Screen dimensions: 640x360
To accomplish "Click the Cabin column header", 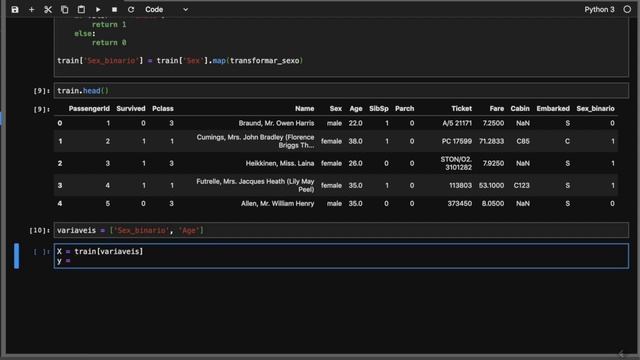I will point(520,109).
